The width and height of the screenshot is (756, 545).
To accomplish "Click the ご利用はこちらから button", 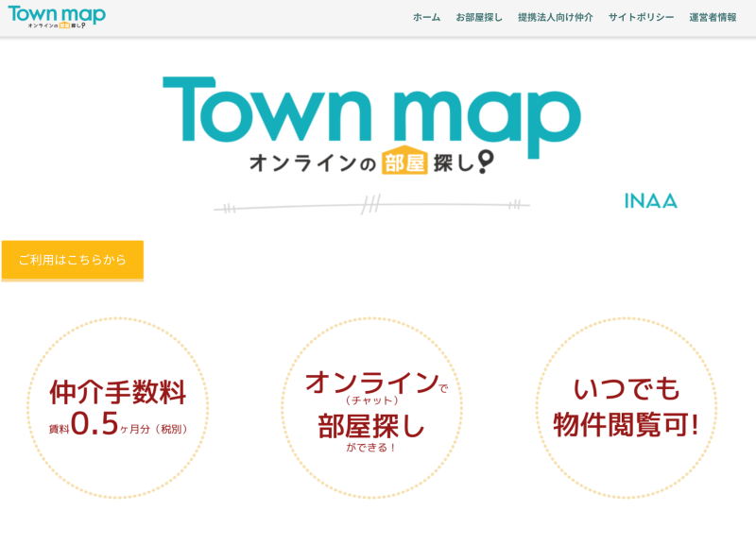I will (x=73, y=260).
